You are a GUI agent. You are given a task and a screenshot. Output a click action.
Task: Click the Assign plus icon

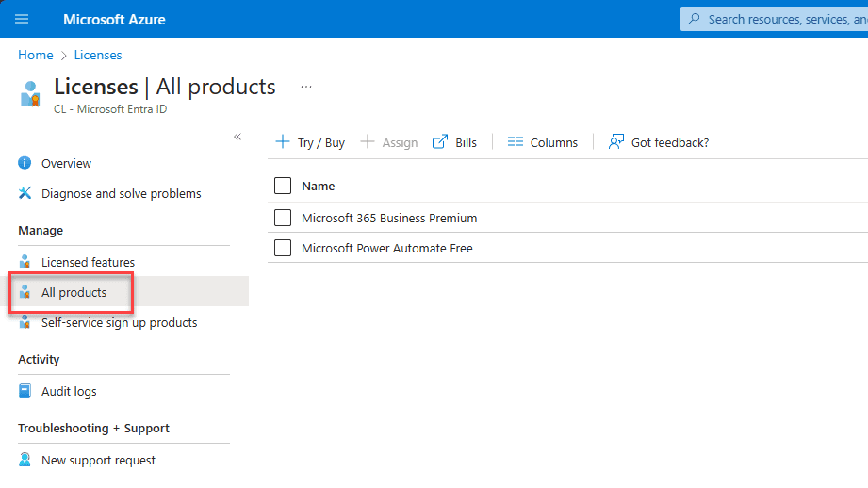click(367, 141)
